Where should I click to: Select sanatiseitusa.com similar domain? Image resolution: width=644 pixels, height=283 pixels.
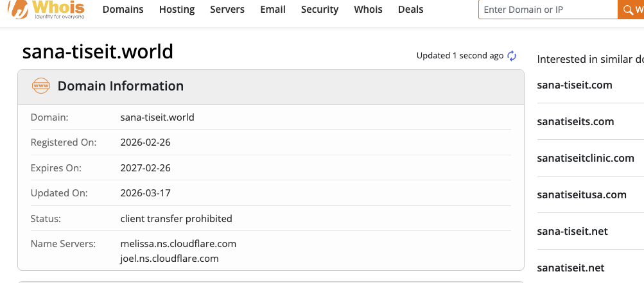coord(582,194)
